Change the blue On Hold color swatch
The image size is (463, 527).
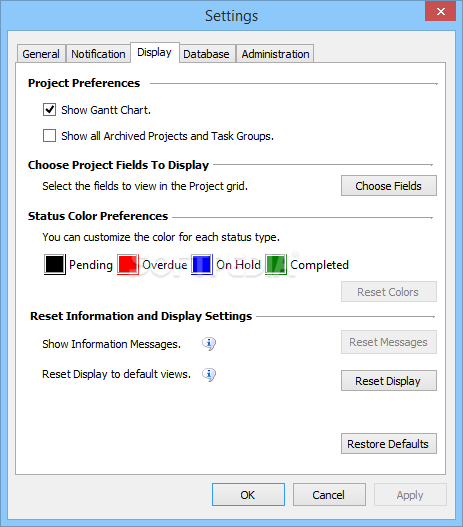click(x=202, y=265)
